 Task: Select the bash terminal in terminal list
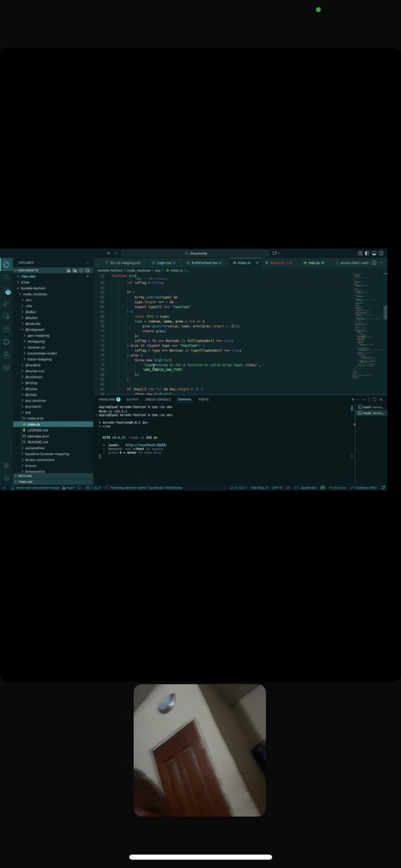371,407
